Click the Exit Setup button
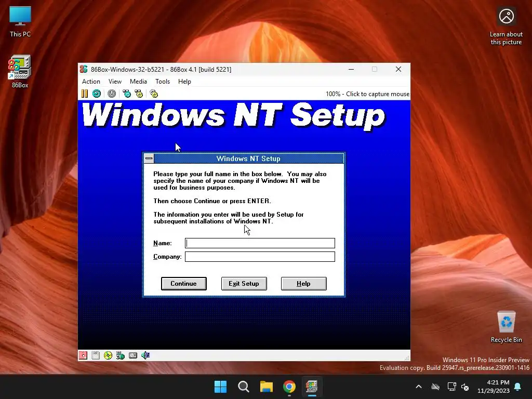Image resolution: width=532 pixels, height=399 pixels. coord(244,284)
